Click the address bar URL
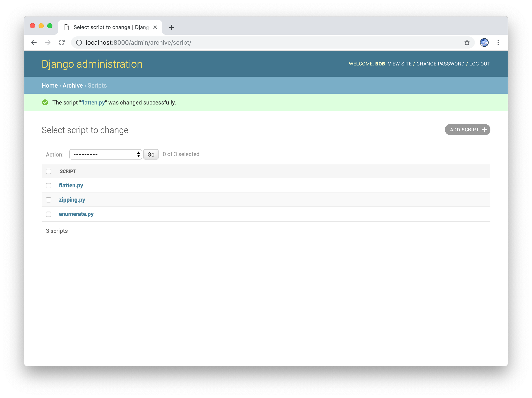This screenshot has height=398, width=532. tap(139, 42)
